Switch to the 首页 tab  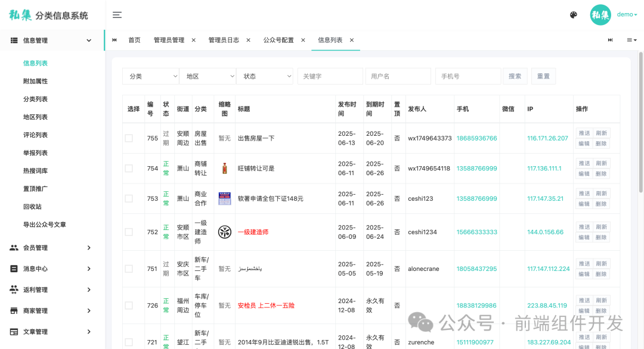coord(134,40)
